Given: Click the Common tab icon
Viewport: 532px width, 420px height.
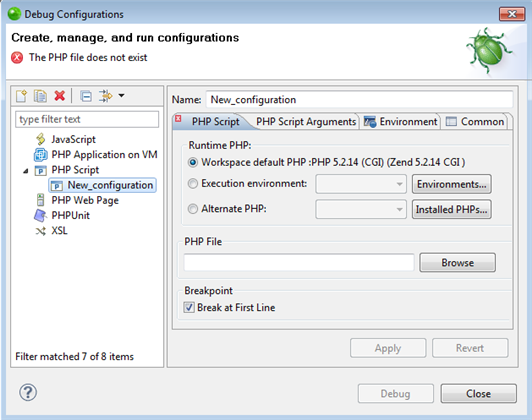Looking at the screenshot, I should click(x=451, y=121).
